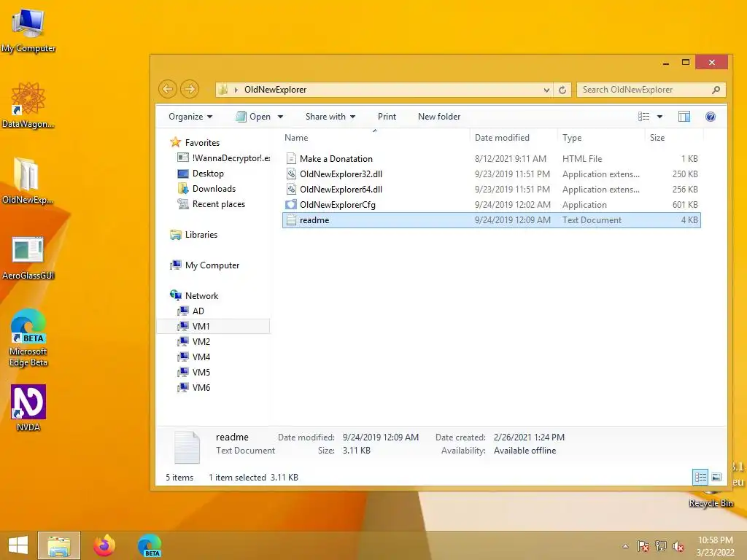Image resolution: width=747 pixels, height=560 pixels.
Task: Select AD under Network
Action: tap(191, 311)
